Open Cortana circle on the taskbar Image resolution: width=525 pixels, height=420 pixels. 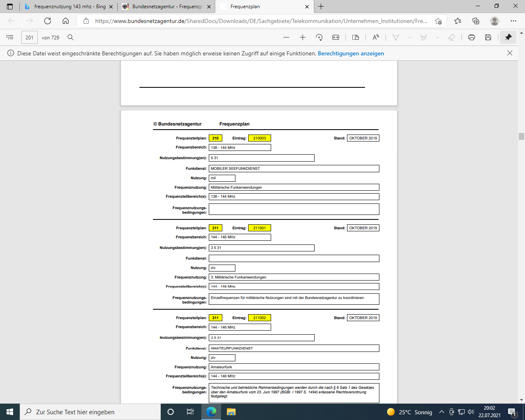coord(171,412)
